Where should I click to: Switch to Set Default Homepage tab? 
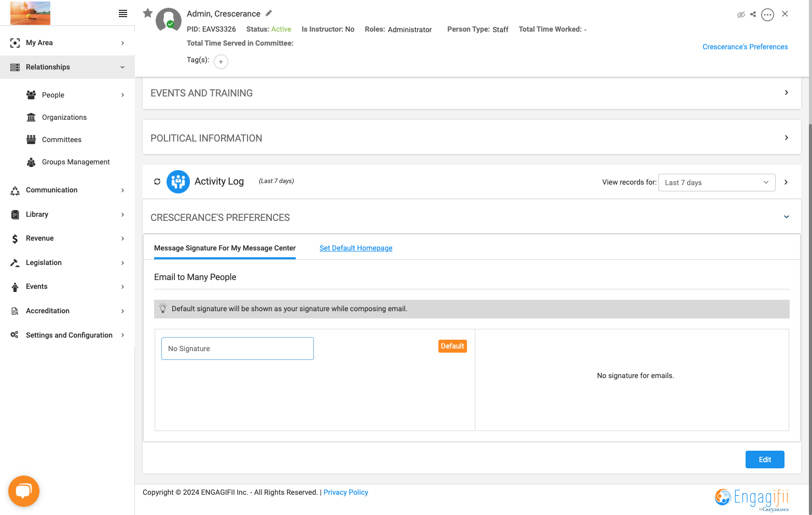coord(356,248)
